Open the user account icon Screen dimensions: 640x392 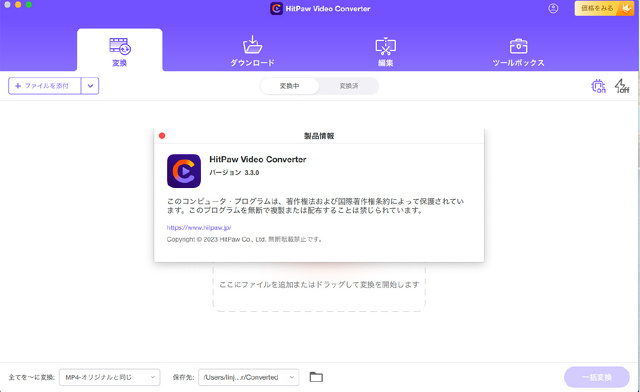[x=553, y=8]
